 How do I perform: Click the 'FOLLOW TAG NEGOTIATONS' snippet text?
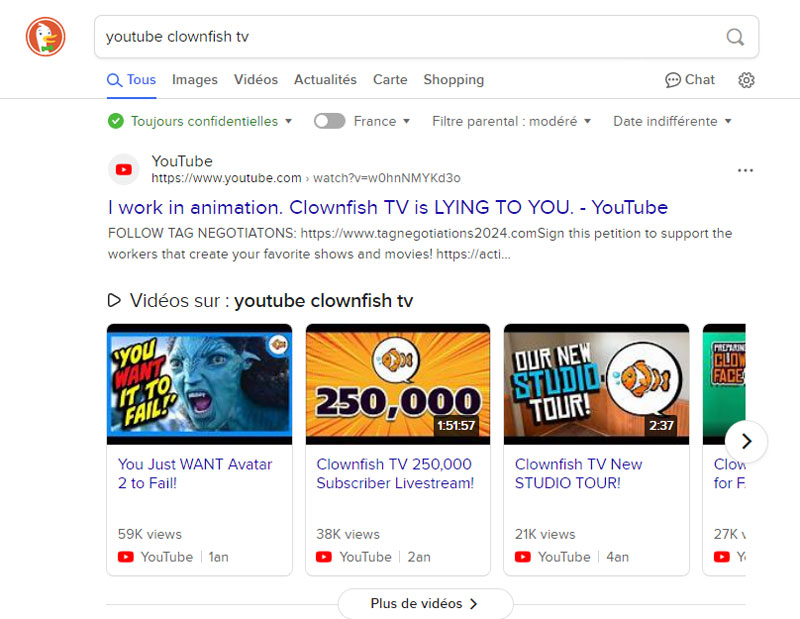[x=420, y=243]
